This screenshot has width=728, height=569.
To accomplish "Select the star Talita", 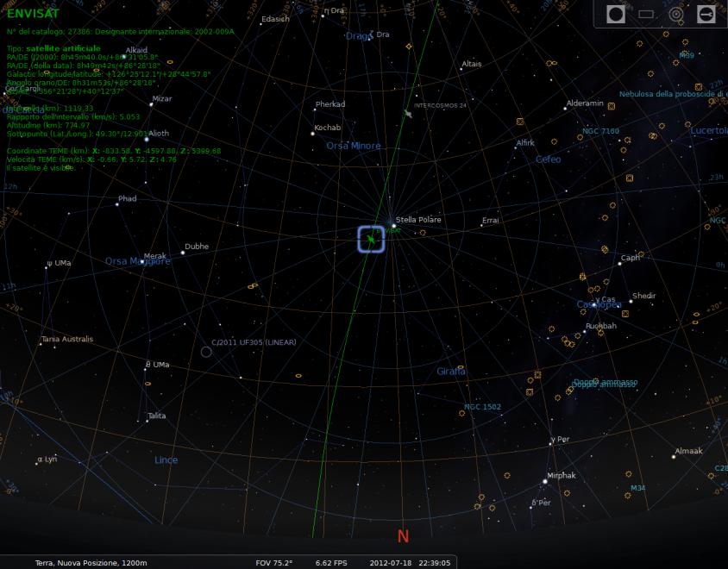I will click(x=147, y=421).
